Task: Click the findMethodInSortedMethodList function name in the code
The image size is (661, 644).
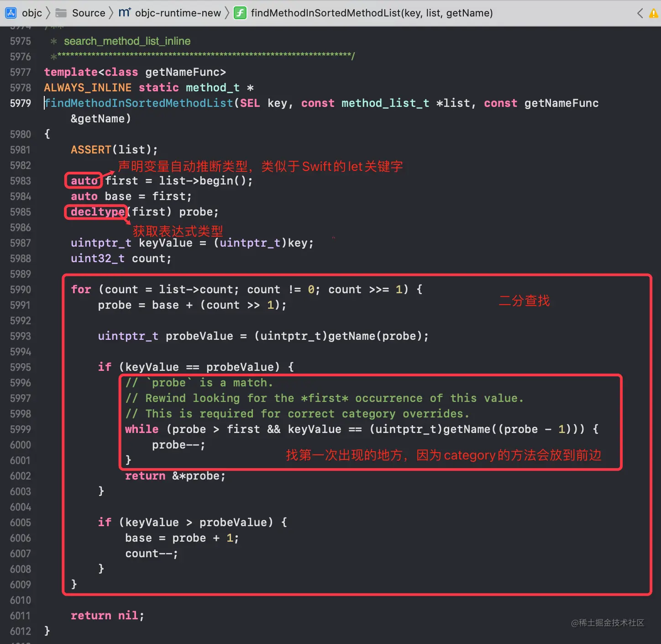Action: 139,103
